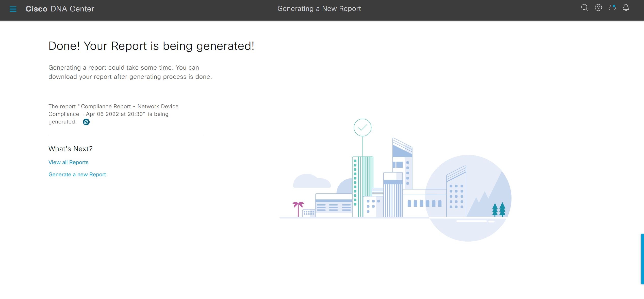Click the search magnifier icon
Screen dimensions: 644x299
click(585, 8)
